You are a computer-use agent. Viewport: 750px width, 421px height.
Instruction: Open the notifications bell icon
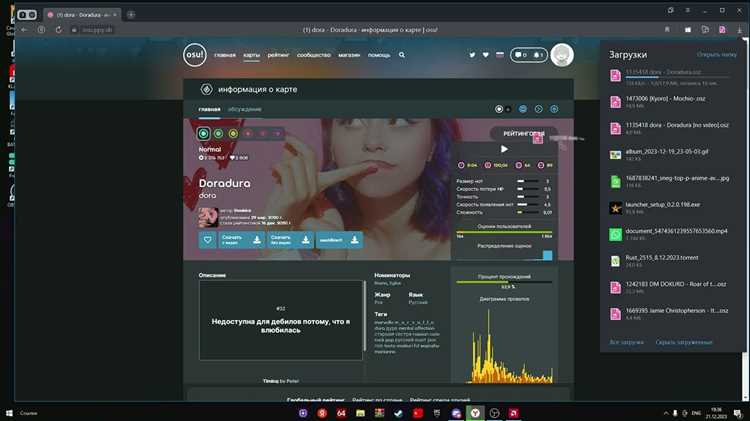(x=538, y=55)
